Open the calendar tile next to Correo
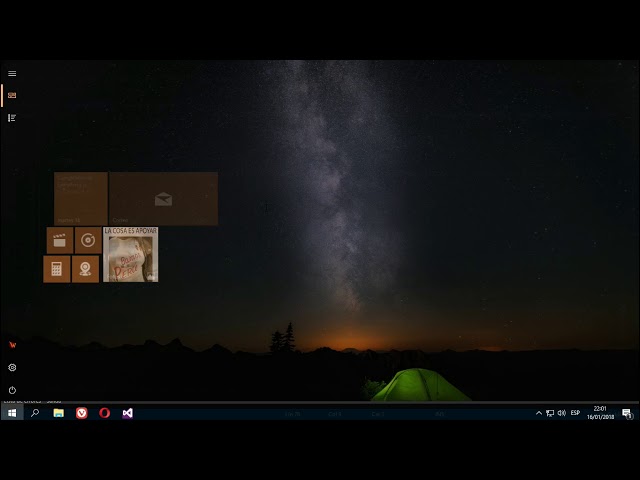The width and height of the screenshot is (640, 480). coord(80,198)
